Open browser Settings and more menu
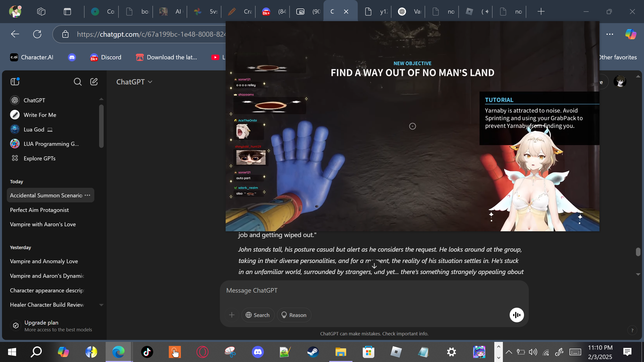 point(610,34)
